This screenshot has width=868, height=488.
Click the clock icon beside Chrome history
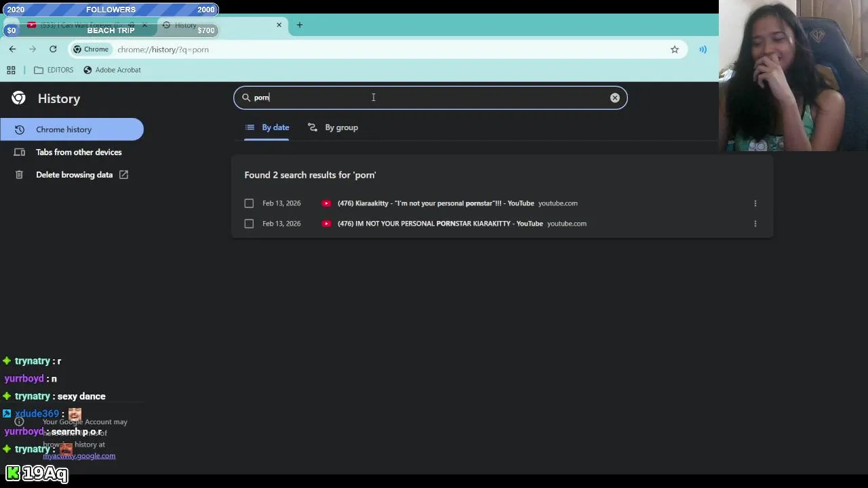[19, 129]
